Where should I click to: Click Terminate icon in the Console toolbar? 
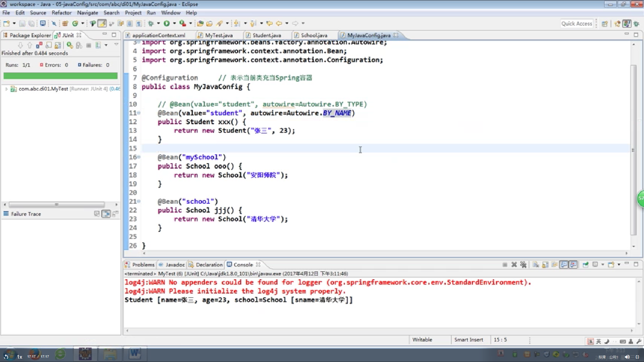coord(505,265)
